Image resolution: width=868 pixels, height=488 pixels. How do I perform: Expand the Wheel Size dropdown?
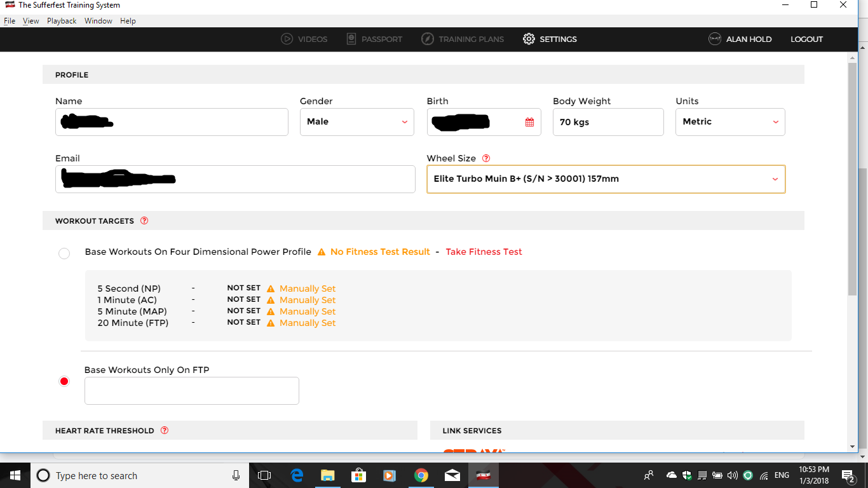coord(775,179)
